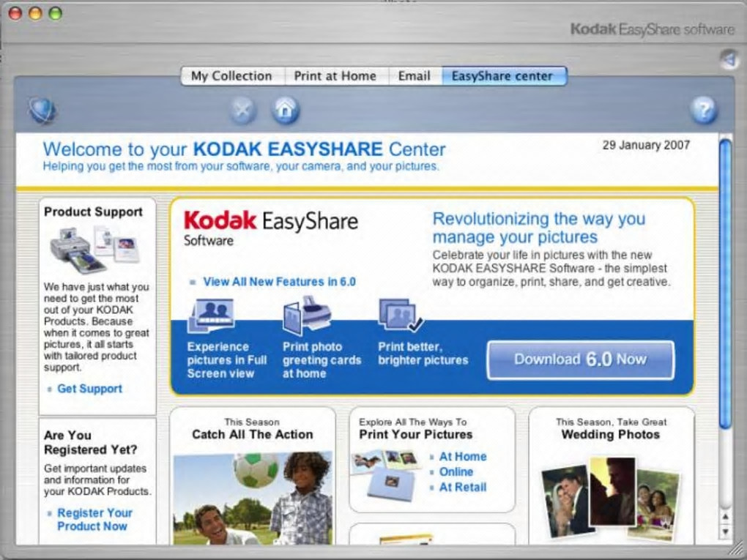
Task: Click the globe web connection icon
Action: point(42,111)
